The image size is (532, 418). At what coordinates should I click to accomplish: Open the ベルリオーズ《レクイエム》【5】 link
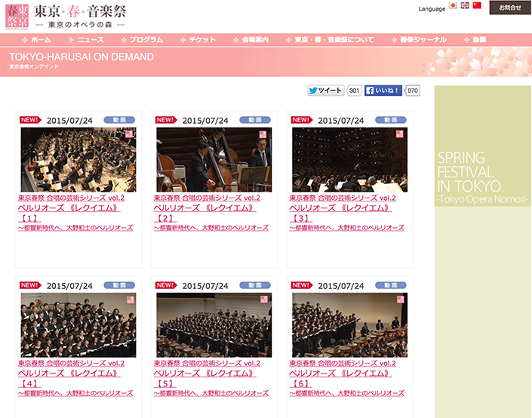coord(205,378)
